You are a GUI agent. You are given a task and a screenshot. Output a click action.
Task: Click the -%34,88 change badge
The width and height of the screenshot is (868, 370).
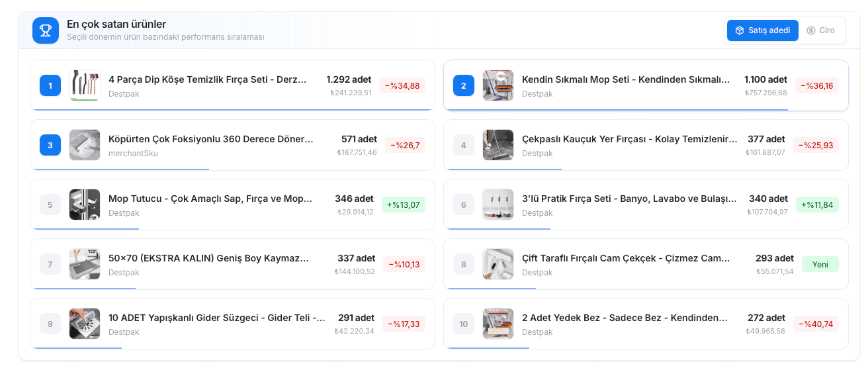pos(402,85)
